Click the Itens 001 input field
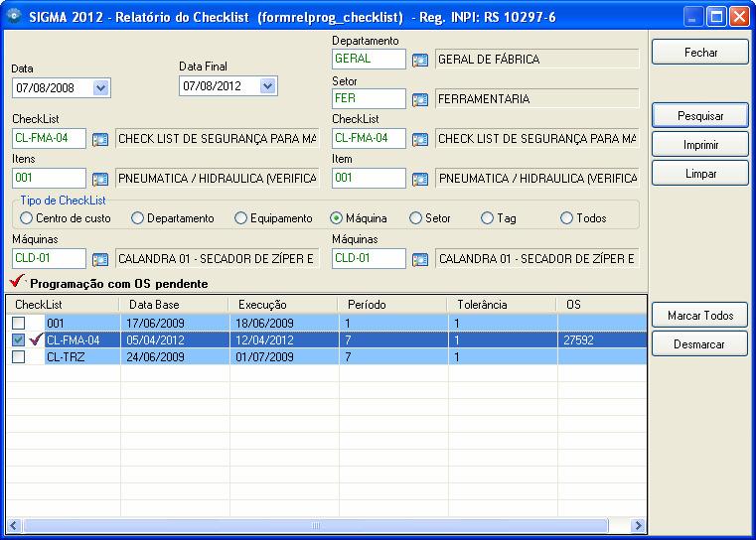The height and width of the screenshot is (540, 756). pos(49,178)
